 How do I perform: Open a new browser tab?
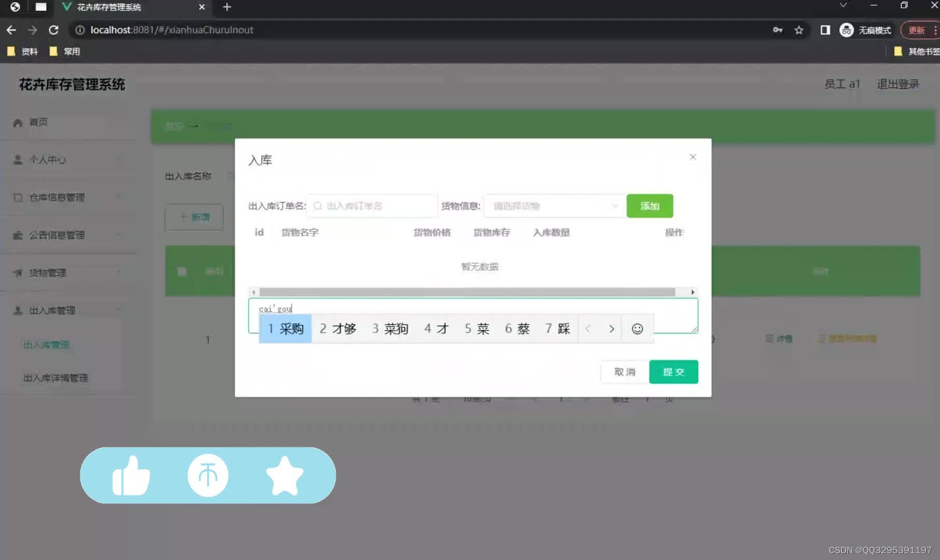(227, 7)
